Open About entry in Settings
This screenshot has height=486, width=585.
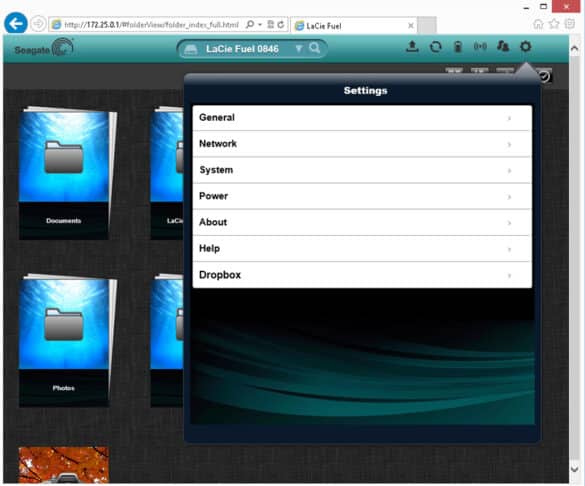pos(362,222)
